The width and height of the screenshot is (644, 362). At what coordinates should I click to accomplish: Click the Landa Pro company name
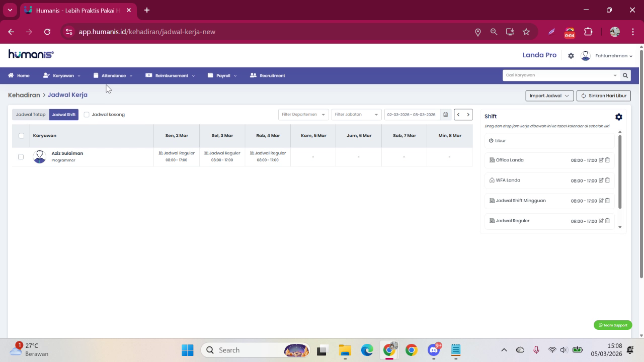click(539, 55)
